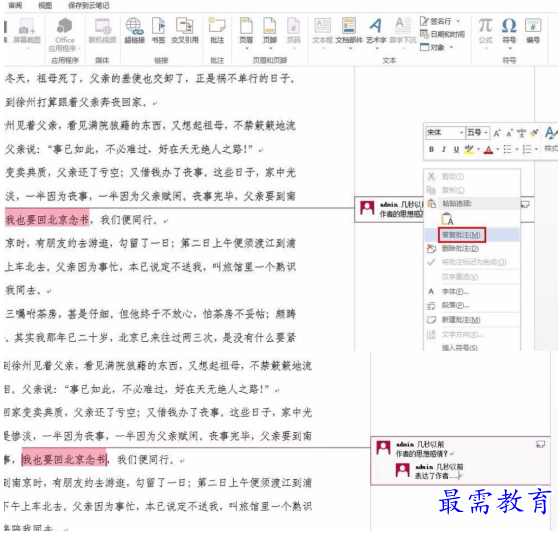Open the 保存到云笔记 tab
The image size is (560, 533).
coord(88,5)
